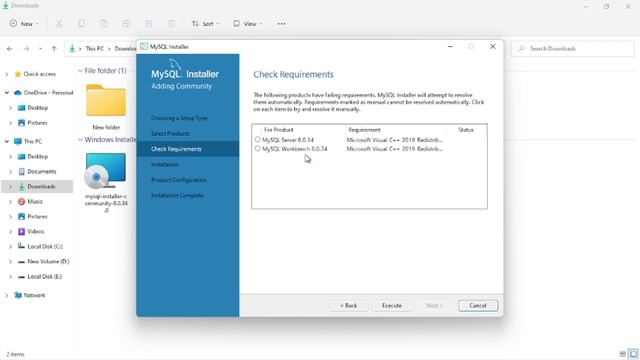The height and width of the screenshot is (360, 640).
Task: Select Documents in navigation pane
Action: 42,171
